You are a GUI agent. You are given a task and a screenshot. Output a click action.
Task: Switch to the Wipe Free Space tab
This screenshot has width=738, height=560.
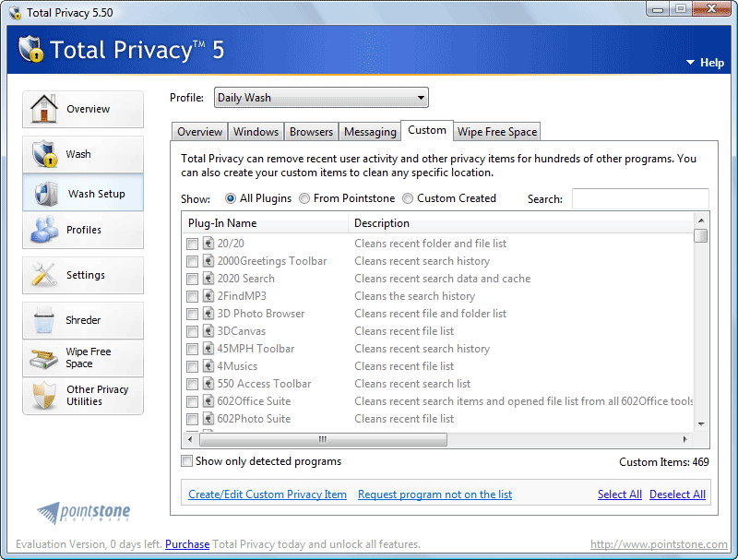[497, 131]
